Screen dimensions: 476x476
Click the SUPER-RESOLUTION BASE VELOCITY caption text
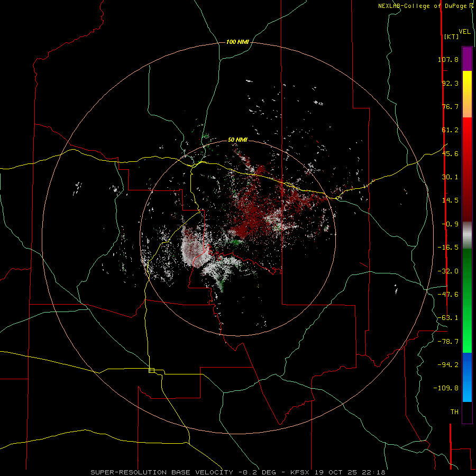tap(162, 472)
